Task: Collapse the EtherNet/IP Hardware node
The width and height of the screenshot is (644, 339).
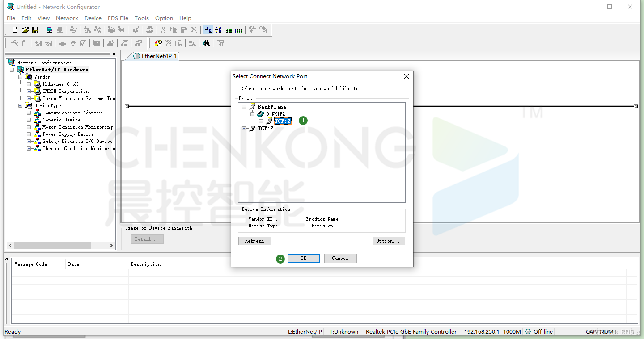Action: pyautogui.click(x=12, y=70)
